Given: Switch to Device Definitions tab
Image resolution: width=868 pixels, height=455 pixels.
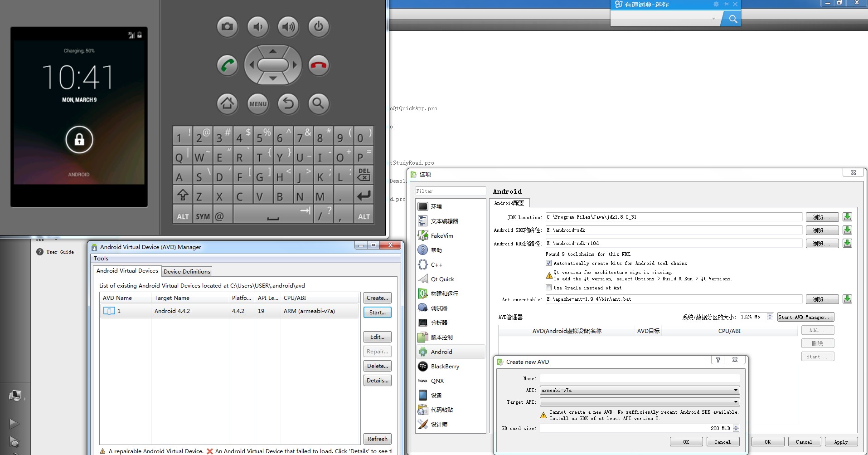Looking at the screenshot, I should 187,271.
